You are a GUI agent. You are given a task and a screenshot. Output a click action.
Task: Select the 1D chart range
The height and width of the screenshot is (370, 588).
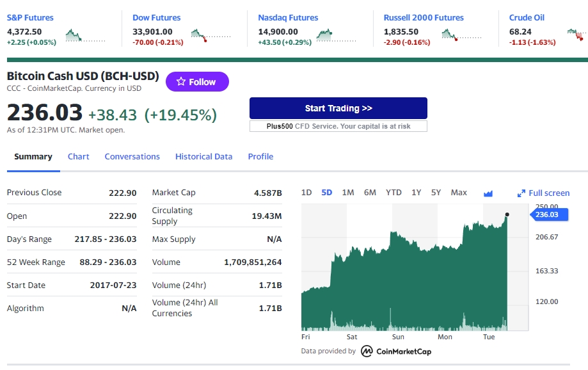306,193
